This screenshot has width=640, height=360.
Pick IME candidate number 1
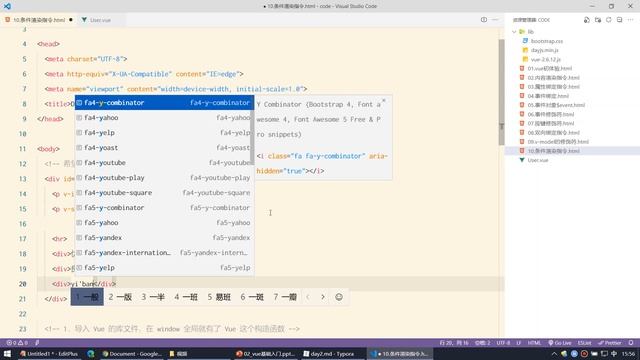(x=87, y=297)
